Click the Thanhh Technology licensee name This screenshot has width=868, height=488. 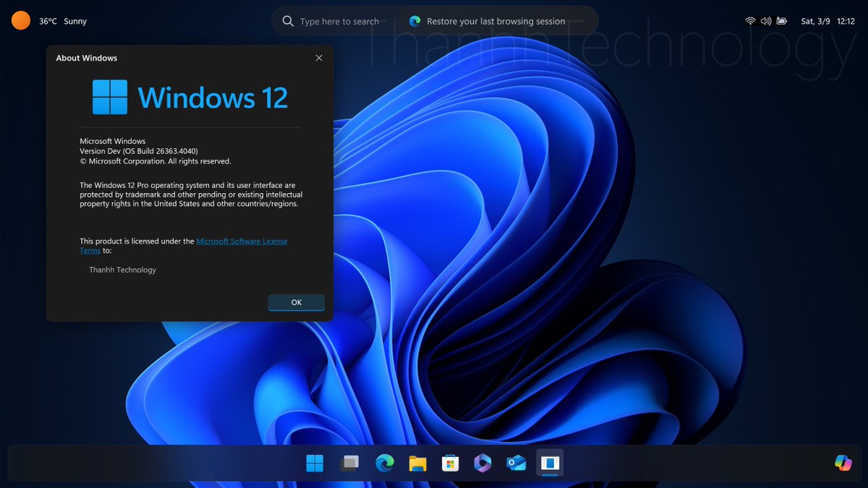coord(122,270)
